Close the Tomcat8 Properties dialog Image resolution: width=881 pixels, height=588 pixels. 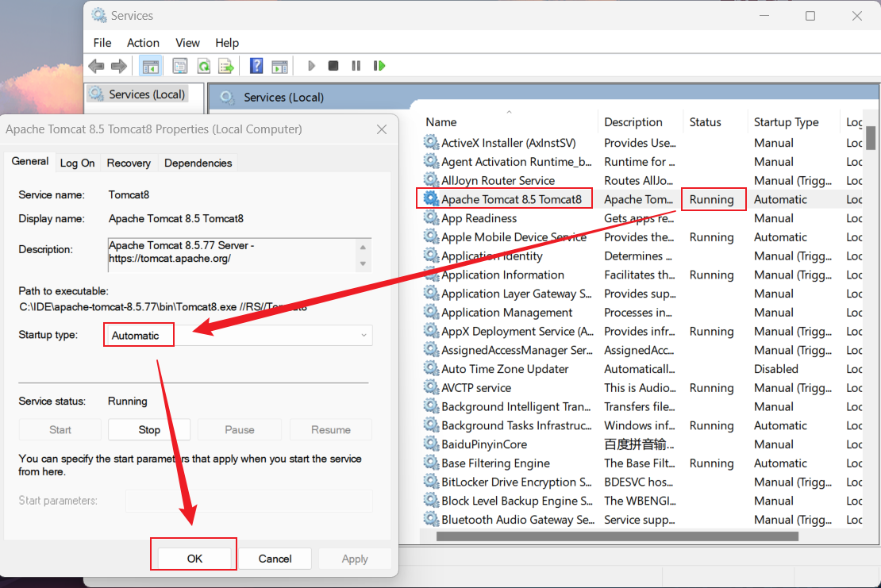click(382, 129)
